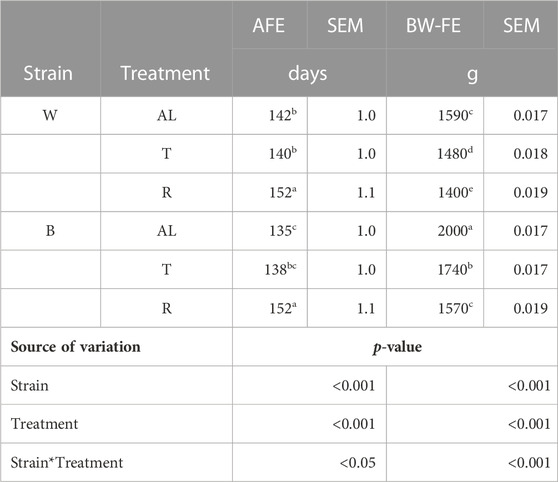This screenshot has height=482, width=558.
Task: Click the <0.05 interaction p-value
Action: tap(357, 462)
